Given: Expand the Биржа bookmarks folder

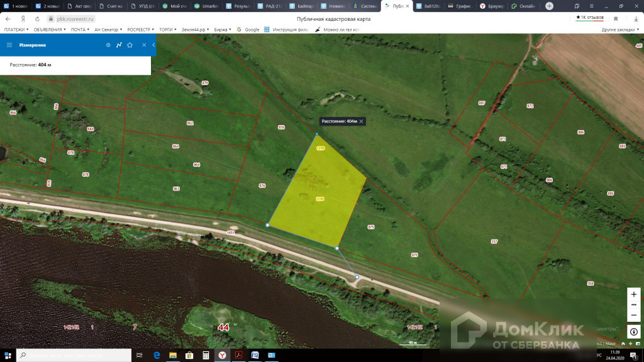Looking at the screenshot, I should (x=223, y=30).
